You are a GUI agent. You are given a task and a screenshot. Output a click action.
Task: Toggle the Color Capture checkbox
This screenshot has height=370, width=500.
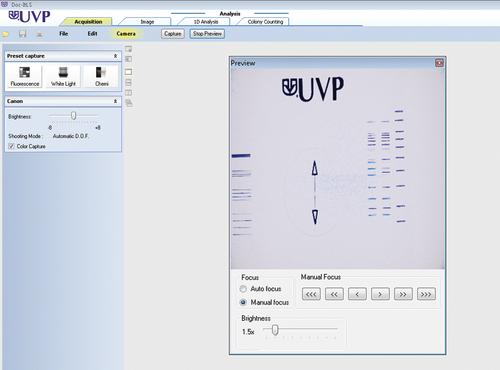click(x=12, y=146)
